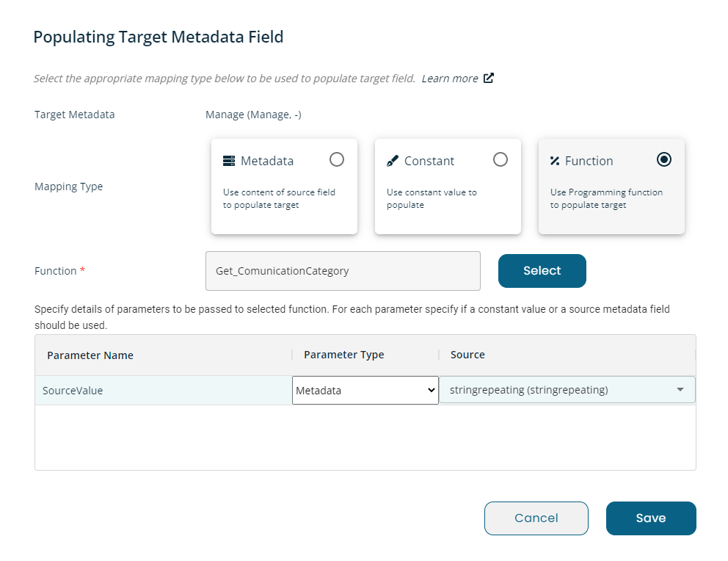Open the Parameter Type Metadata dropdown
The height and width of the screenshot is (561, 728).
pyautogui.click(x=365, y=390)
